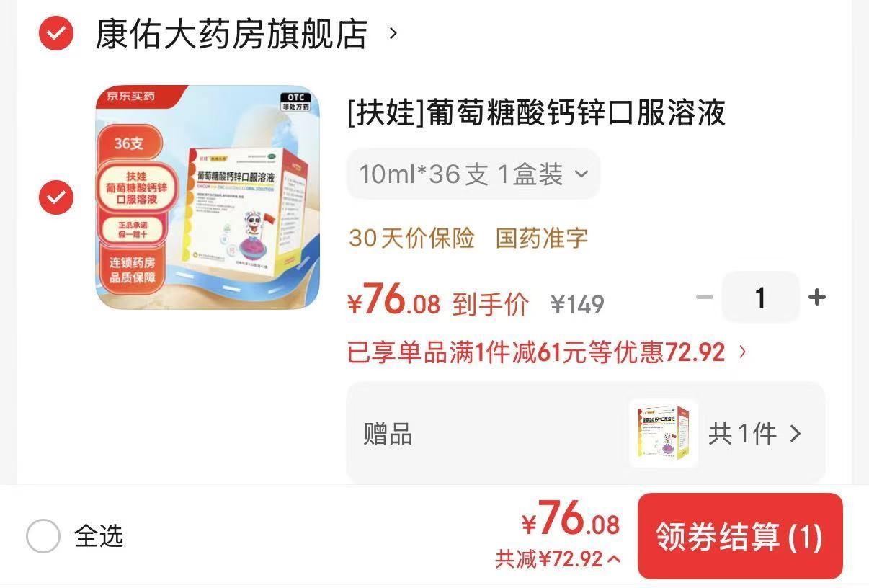Viewport: 869px width, 588px height.
Task: Click the 领券结算 (1) checkout button
Action: [740, 536]
